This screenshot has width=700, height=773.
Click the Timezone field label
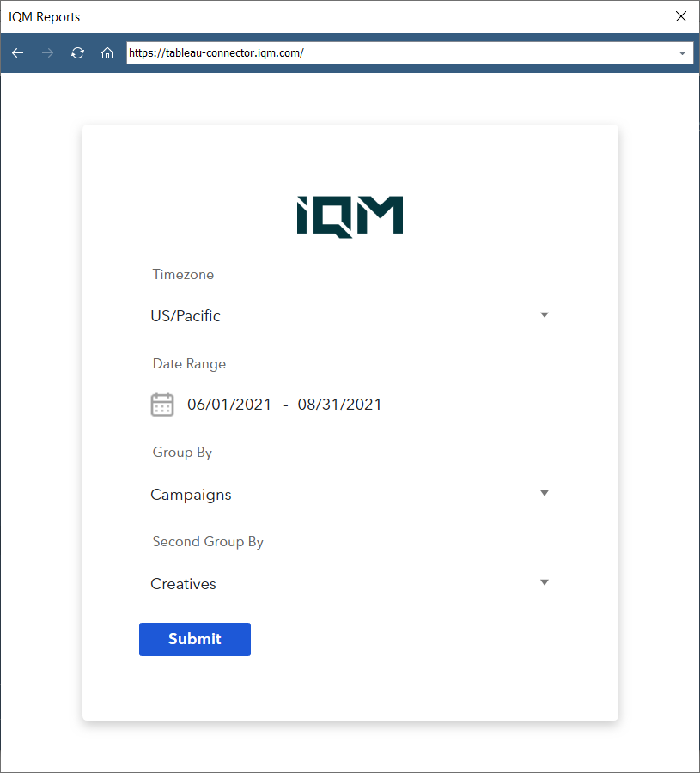183,275
